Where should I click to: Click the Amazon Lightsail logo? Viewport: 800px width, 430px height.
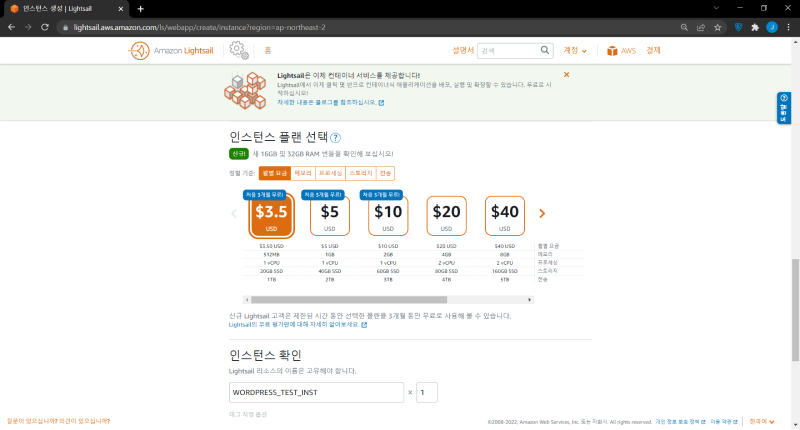[171, 50]
